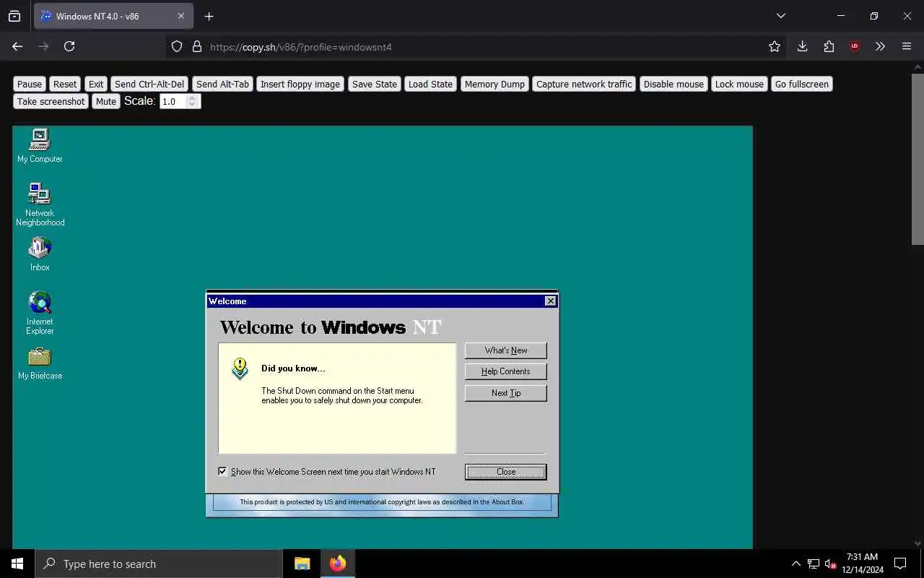Click the My Briefcase icon
This screenshot has height=578, width=924.
coord(40,363)
